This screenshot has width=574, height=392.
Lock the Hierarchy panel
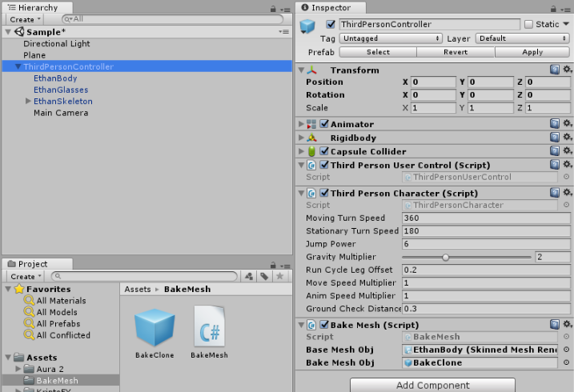[273, 9]
